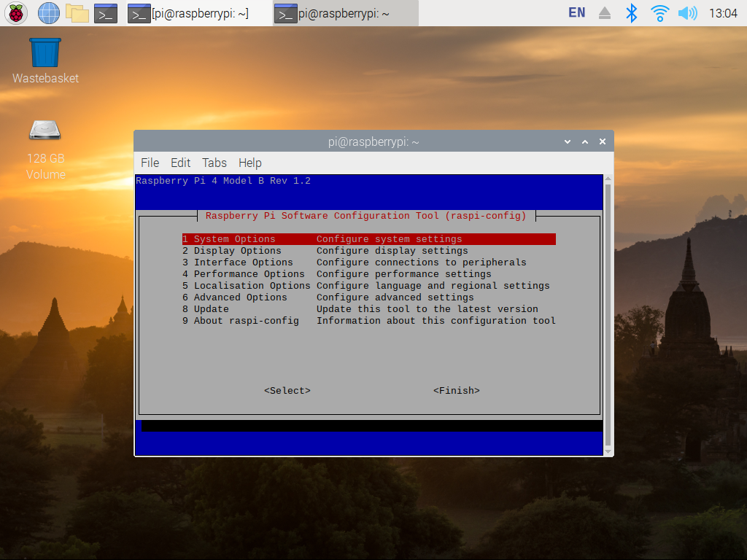Choose 1 System Options entry
Image resolution: width=747 pixels, height=560 pixels.
click(368, 239)
